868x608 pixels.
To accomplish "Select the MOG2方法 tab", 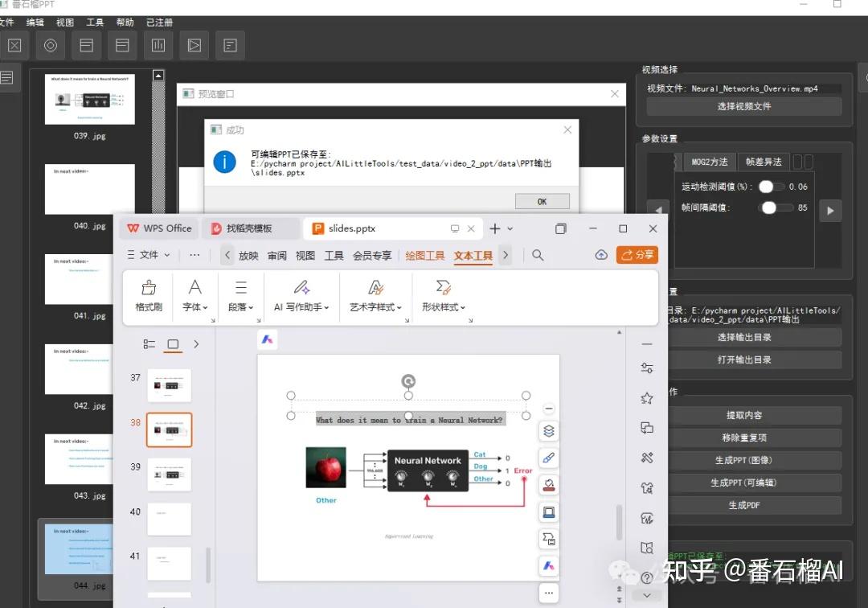I will [709, 162].
